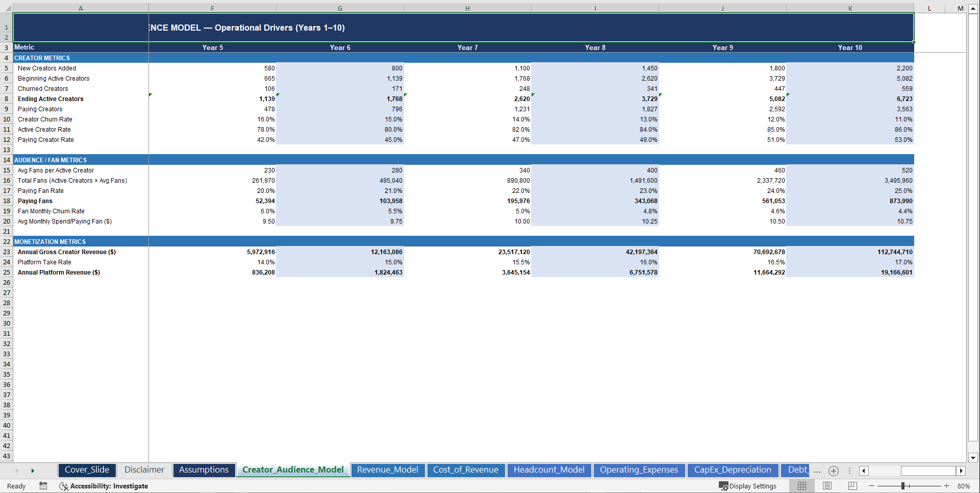This screenshot has width=980, height=493.
Task: Click the Display Settings icon
Action: (x=724, y=486)
